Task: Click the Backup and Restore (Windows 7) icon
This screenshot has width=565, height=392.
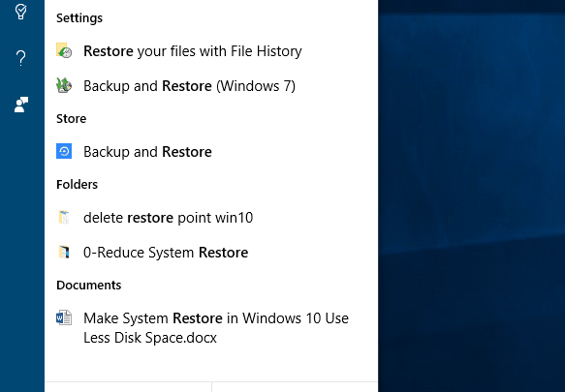Action: (x=64, y=86)
